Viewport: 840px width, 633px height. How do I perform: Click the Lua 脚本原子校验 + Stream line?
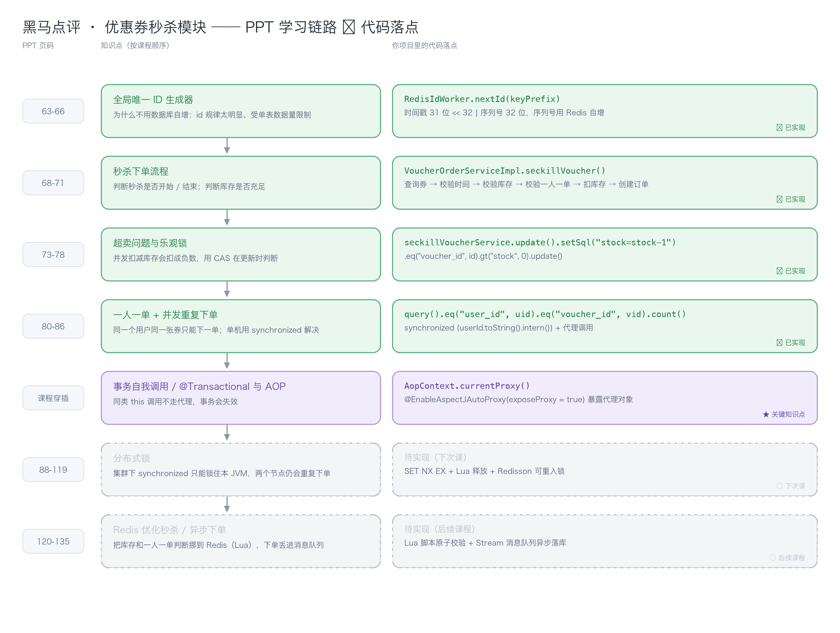pyautogui.click(x=485, y=543)
